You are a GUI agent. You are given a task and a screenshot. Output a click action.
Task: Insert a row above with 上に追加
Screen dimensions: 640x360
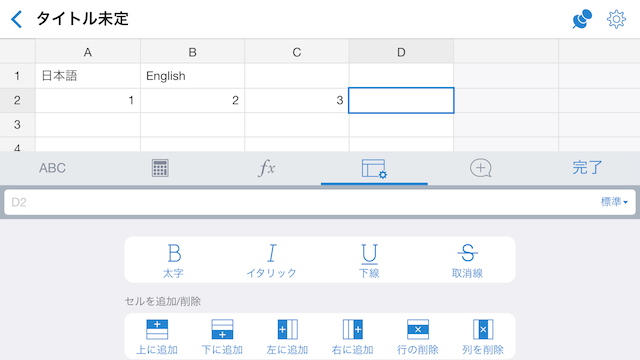tap(157, 337)
